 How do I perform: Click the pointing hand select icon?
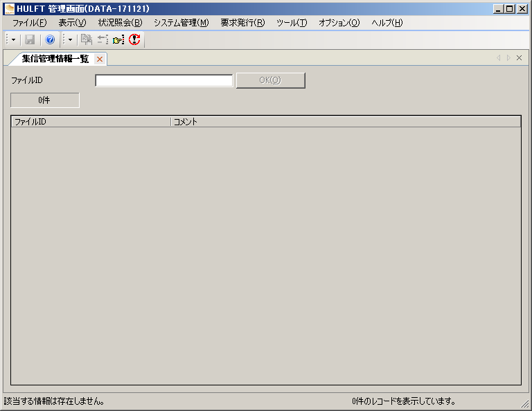pos(118,40)
